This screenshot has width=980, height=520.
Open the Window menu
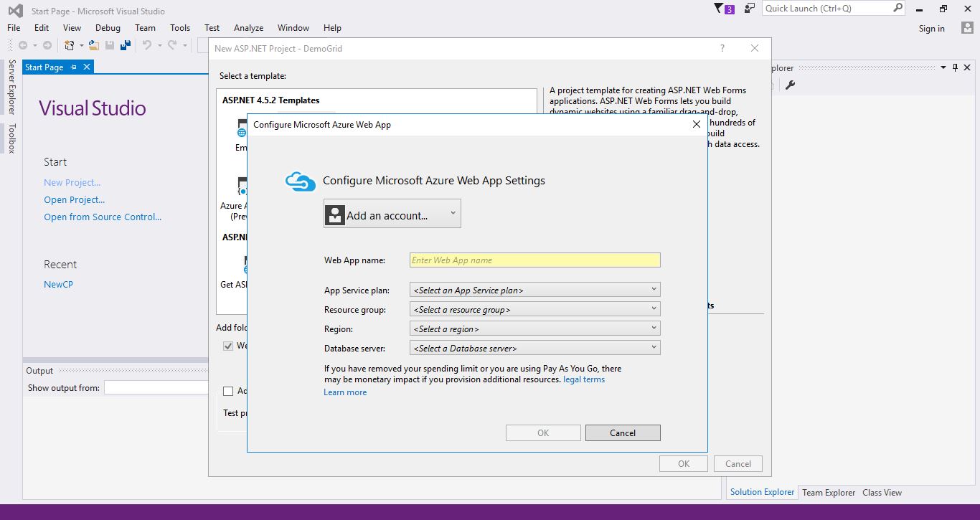tap(293, 28)
